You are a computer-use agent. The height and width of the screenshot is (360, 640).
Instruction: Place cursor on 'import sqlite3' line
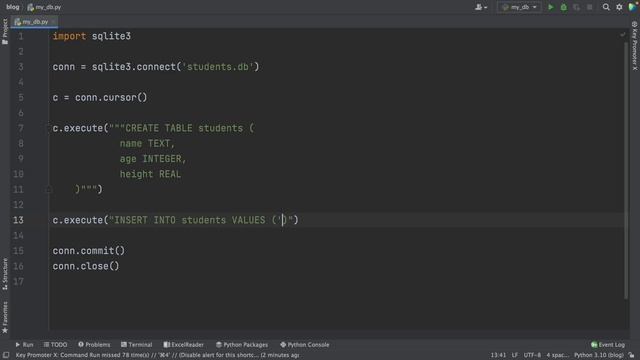[x=92, y=36]
